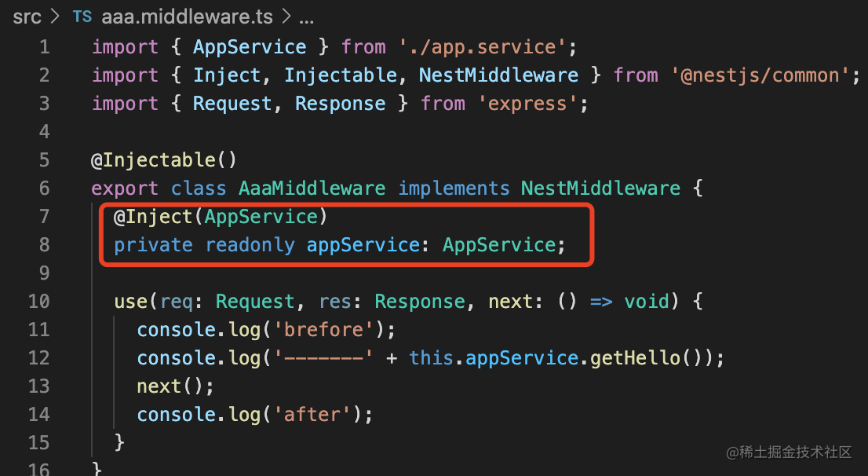Click the 'after' string in console.log

tap(312, 415)
